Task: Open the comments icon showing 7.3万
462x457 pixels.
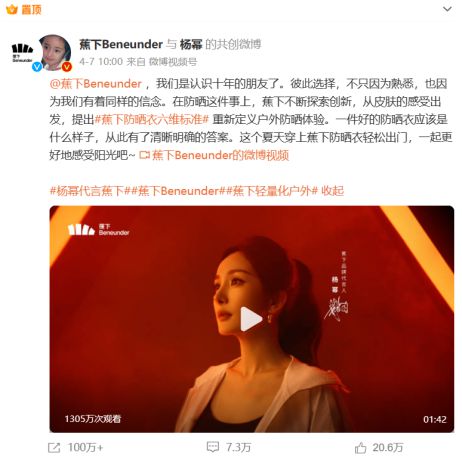Action: 213,447
